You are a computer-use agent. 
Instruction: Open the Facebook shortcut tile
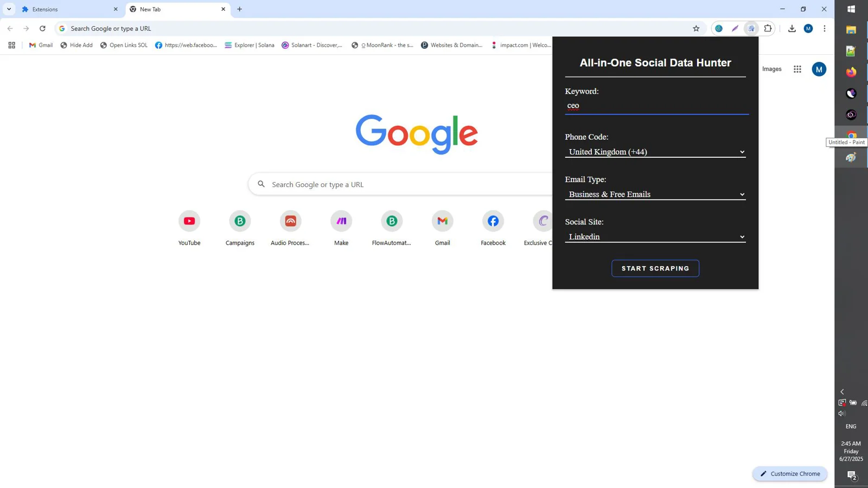pos(493,228)
